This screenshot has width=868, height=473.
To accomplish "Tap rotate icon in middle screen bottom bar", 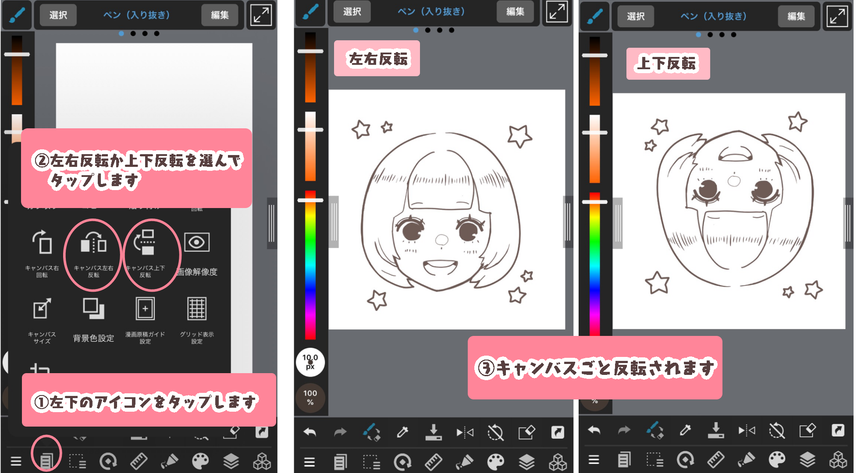I will [402, 462].
